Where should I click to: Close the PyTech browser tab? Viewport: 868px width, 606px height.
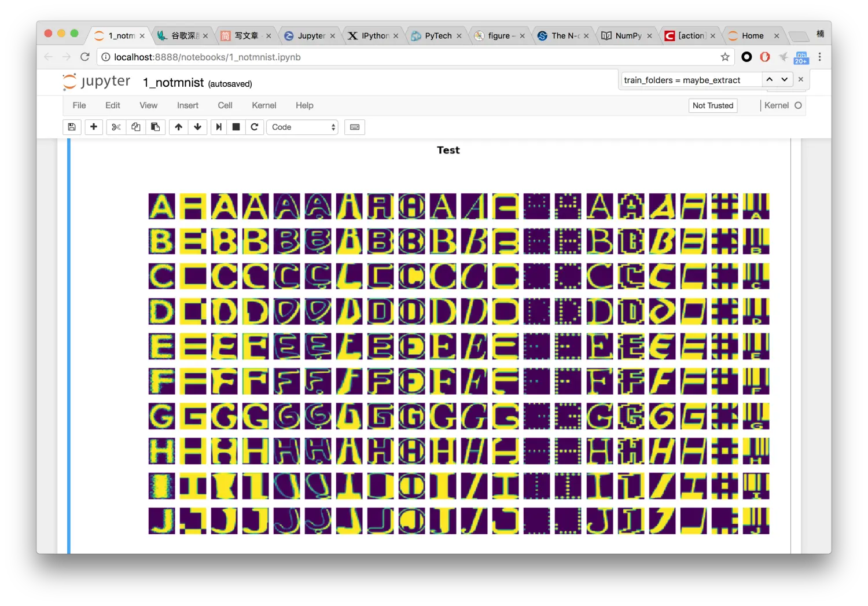(x=459, y=36)
